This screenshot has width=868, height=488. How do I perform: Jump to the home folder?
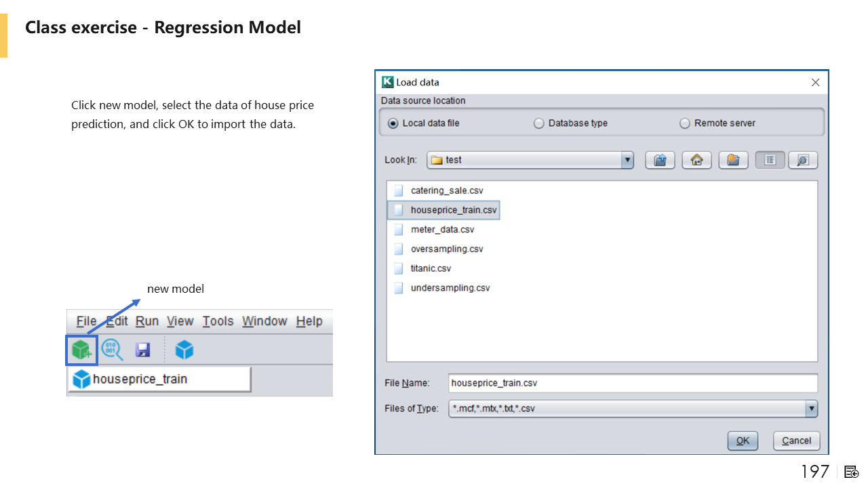(696, 160)
